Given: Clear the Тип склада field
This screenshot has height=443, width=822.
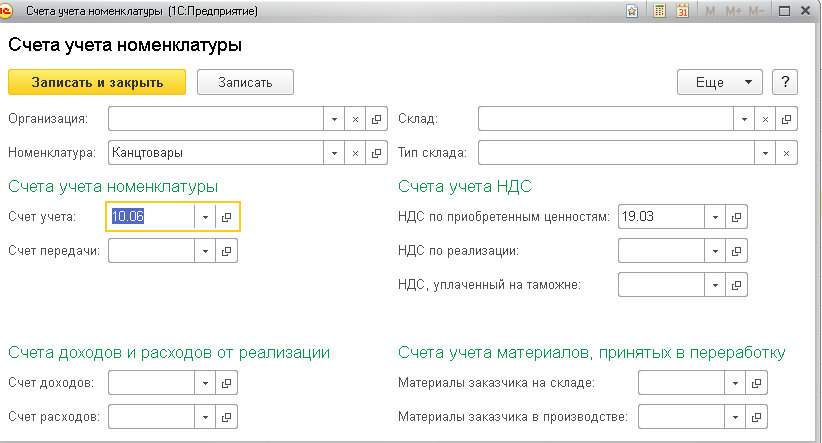Looking at the screenshot, I should (786, 153).
